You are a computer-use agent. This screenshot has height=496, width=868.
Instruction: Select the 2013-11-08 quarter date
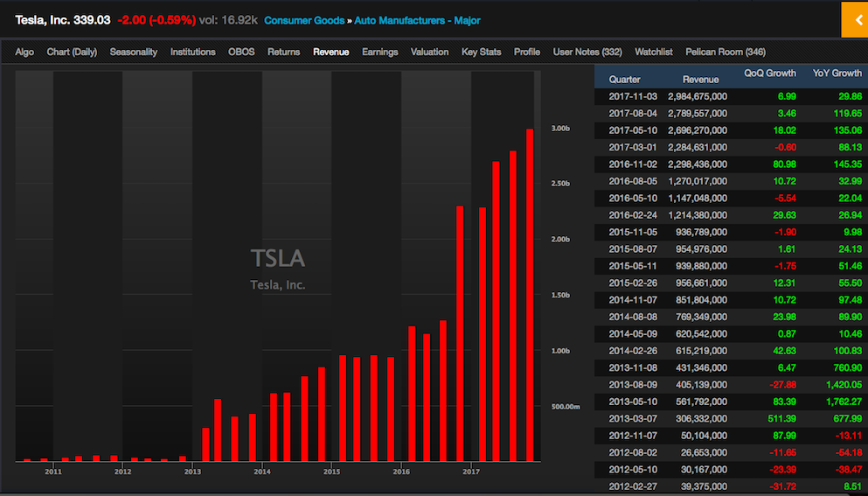tap(633, 368)
